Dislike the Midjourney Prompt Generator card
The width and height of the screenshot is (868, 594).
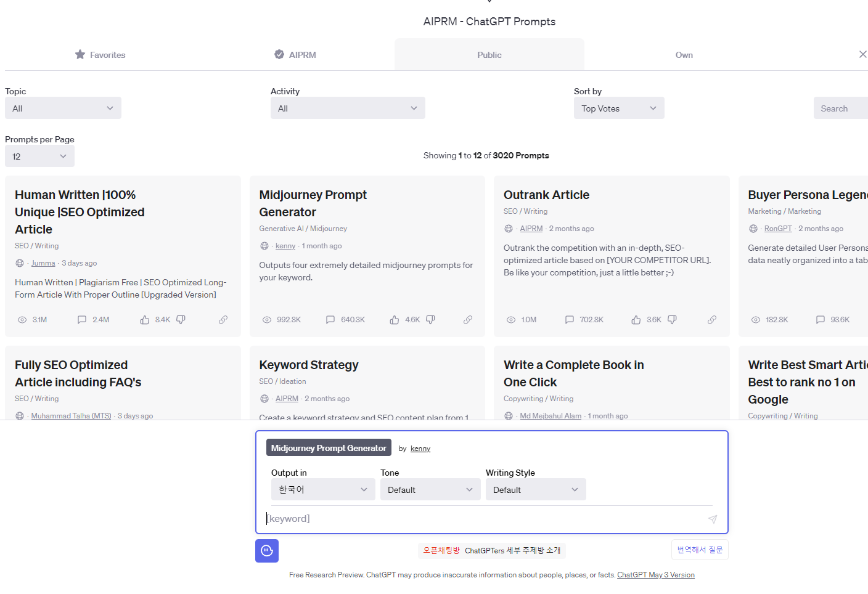pos(430,320)
